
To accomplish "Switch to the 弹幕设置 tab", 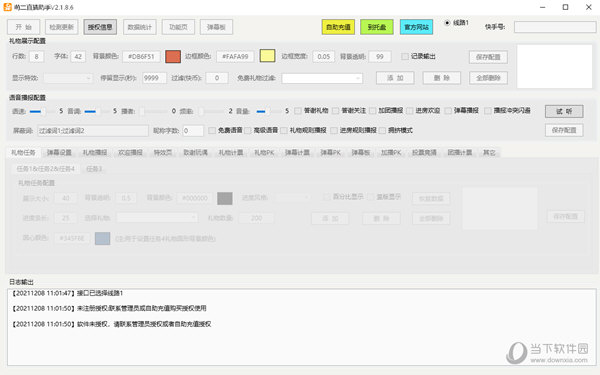I will (x=59, y=153).
